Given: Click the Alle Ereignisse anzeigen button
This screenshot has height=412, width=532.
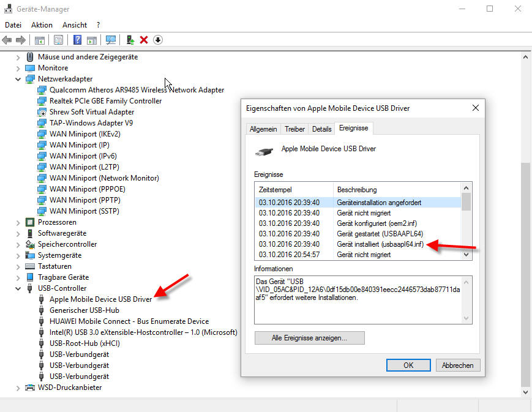Looking at the screenshot, I should 309,338.
